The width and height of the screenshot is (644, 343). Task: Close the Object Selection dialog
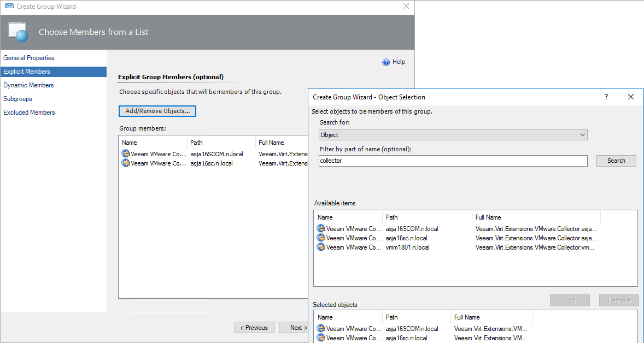pos(631,97)
